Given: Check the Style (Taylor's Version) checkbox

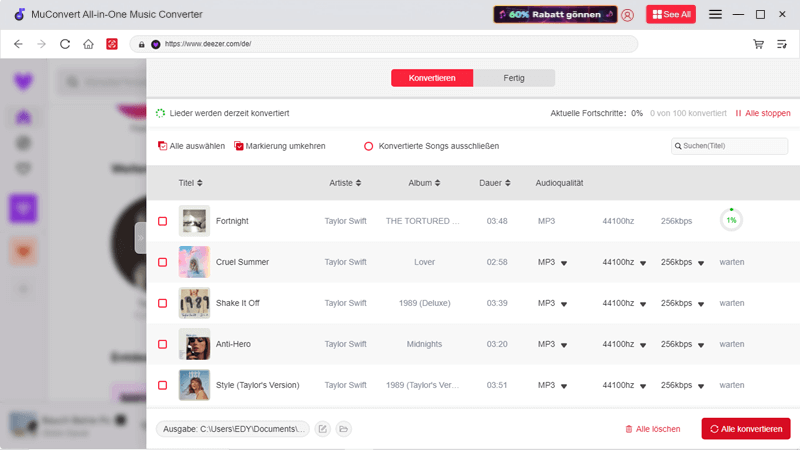Looking at the screenshot, I should (162, 385).
